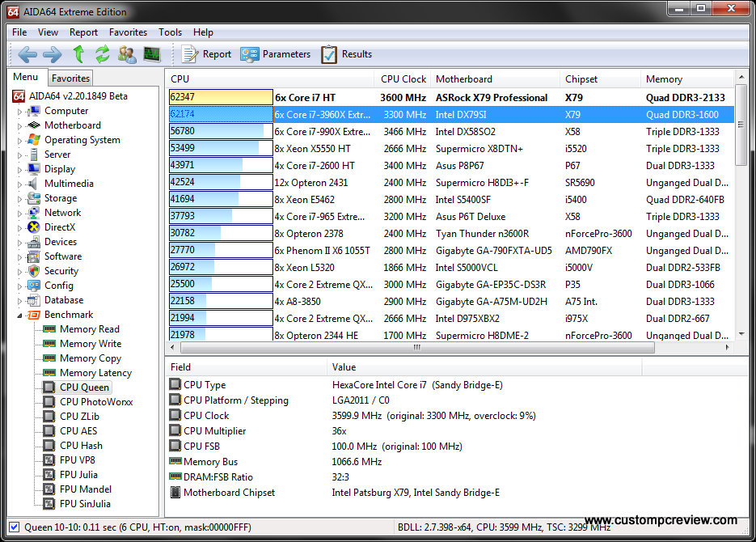Click the users icon in toolbar

click(x=127, y=54)
